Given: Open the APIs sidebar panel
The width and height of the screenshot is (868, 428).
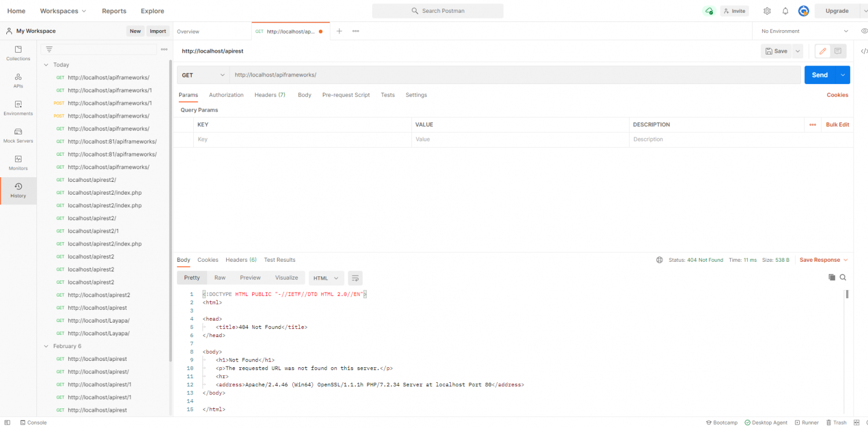Looking at the screenshot, I should 18,81.
